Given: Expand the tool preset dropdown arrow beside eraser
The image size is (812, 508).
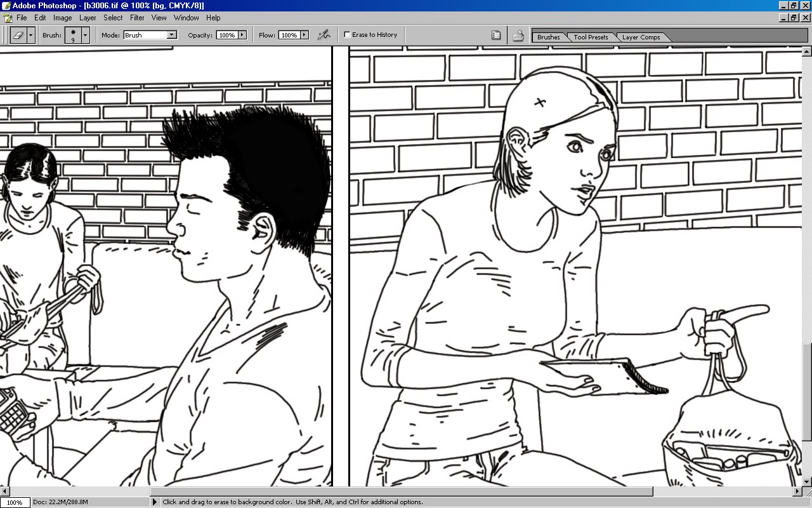Looking at the screenshot, I should (x=30, y=36).
